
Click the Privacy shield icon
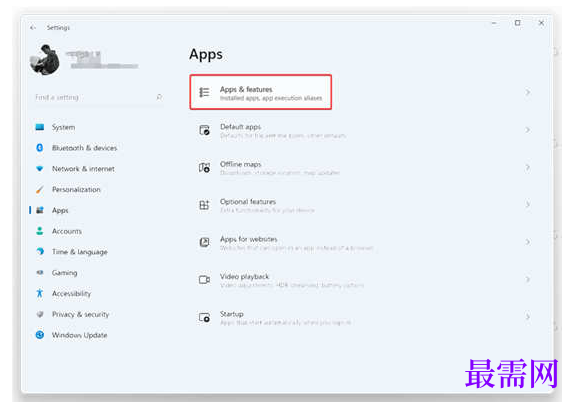tap(40, 314)
